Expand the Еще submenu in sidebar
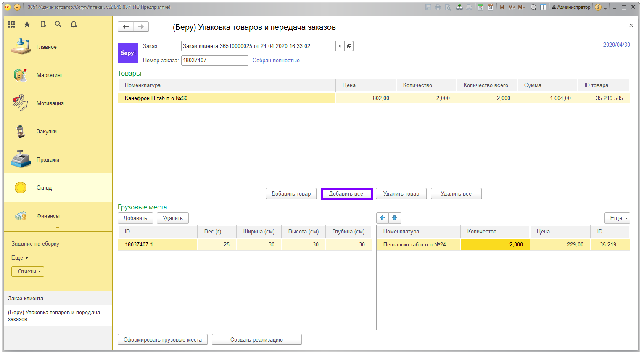This screenshot has width=644, height=355. pyautogui.click(x=19, y=257)
